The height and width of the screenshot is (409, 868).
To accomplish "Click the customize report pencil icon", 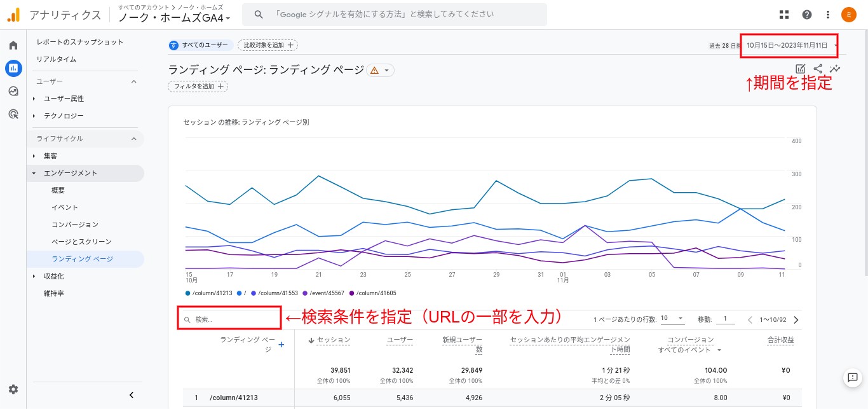I will tap(801, 69).
